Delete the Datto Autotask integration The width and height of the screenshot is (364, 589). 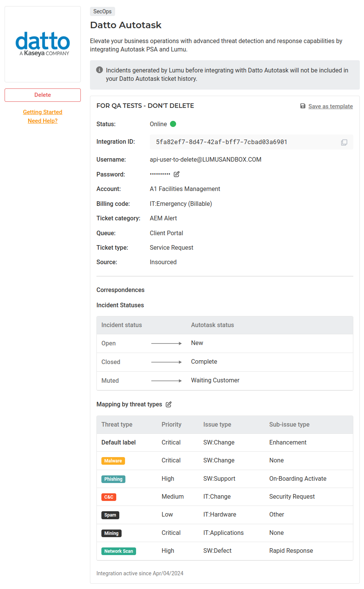43,95
